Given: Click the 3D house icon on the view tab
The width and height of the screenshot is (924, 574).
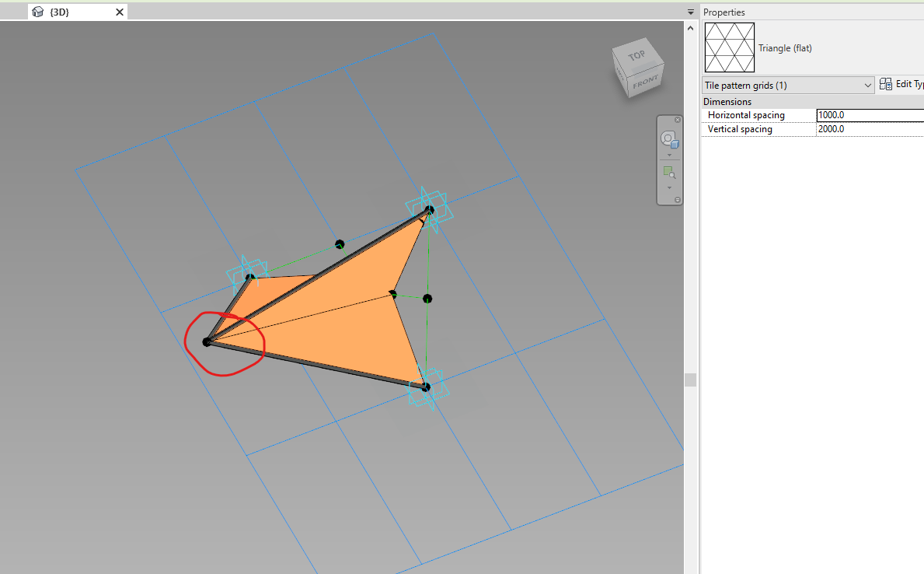Looking at the screenshot, I should coord(37,12).
